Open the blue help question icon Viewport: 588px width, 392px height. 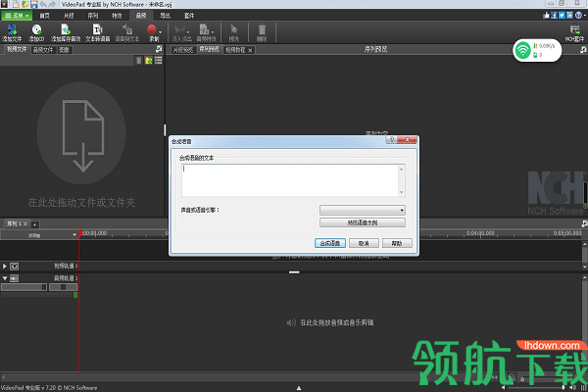coord(578,15)
